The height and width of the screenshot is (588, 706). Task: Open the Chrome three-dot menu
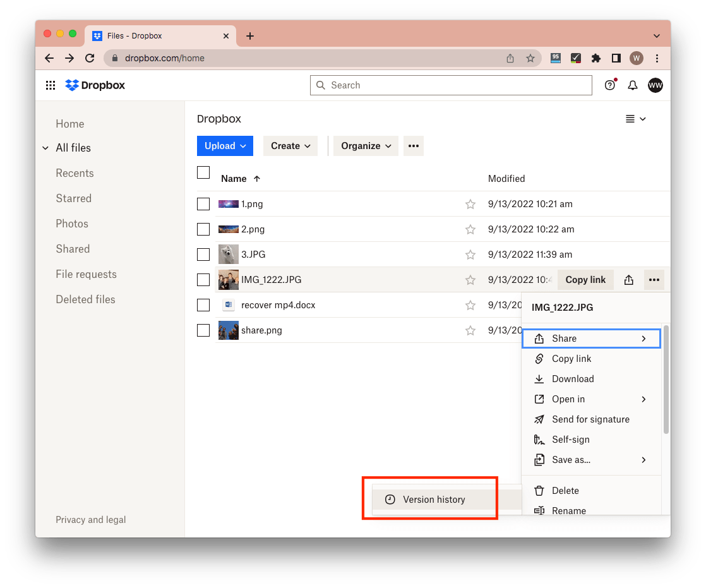coord(657,58)
